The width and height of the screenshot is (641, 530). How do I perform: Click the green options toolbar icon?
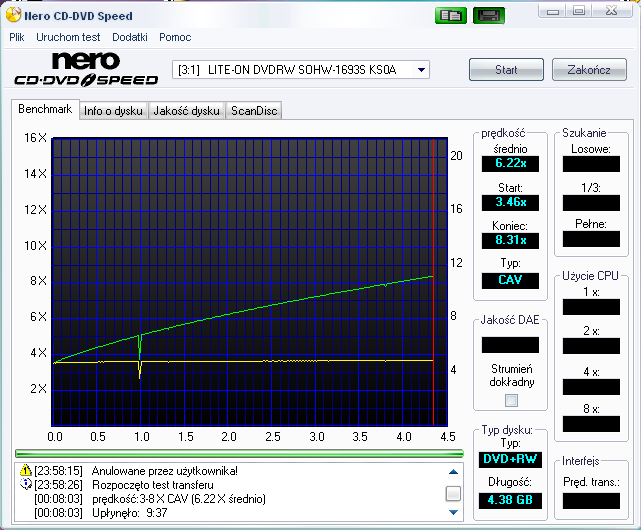click(x=451, y=16)
